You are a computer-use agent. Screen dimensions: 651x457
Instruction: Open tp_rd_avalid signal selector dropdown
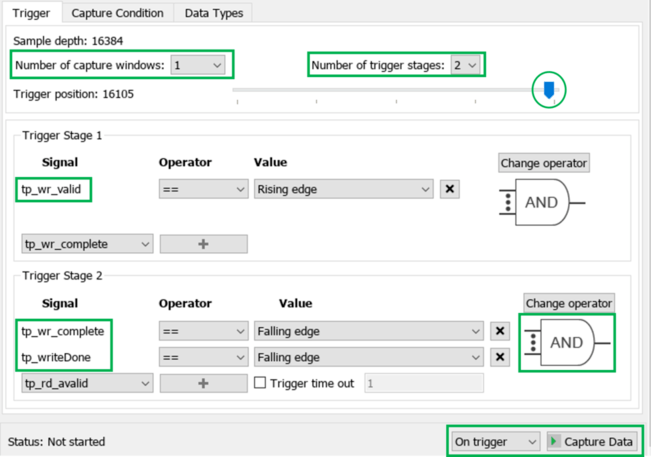87,383
